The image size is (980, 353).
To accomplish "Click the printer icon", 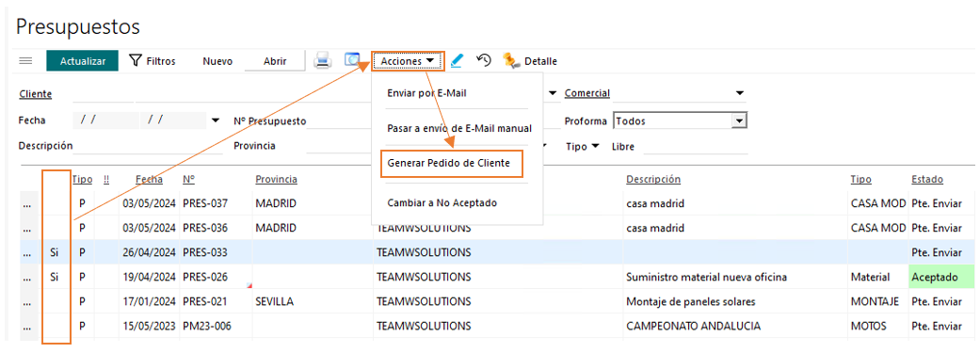I will 322,60.
